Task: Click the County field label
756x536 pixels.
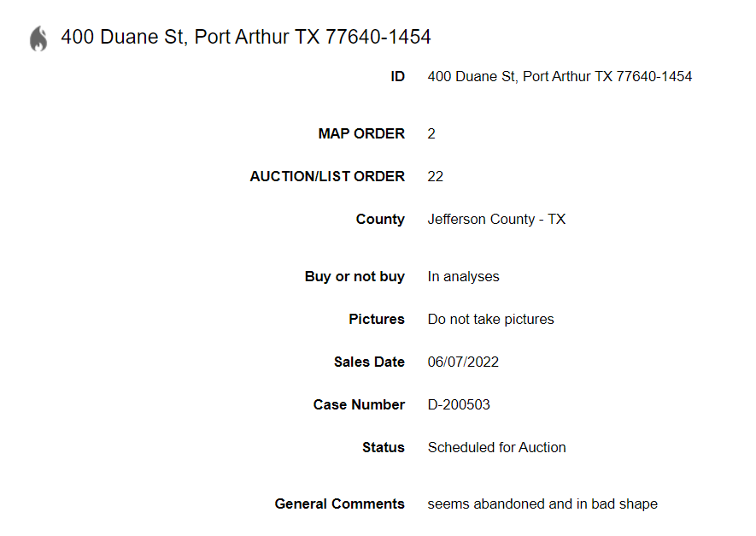Action: [380, 220]
